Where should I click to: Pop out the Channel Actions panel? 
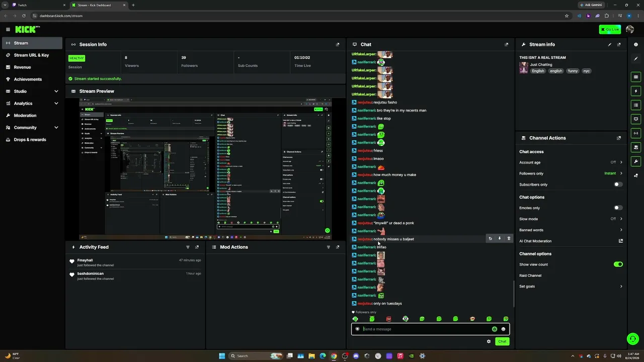click(x=619, y=138)
